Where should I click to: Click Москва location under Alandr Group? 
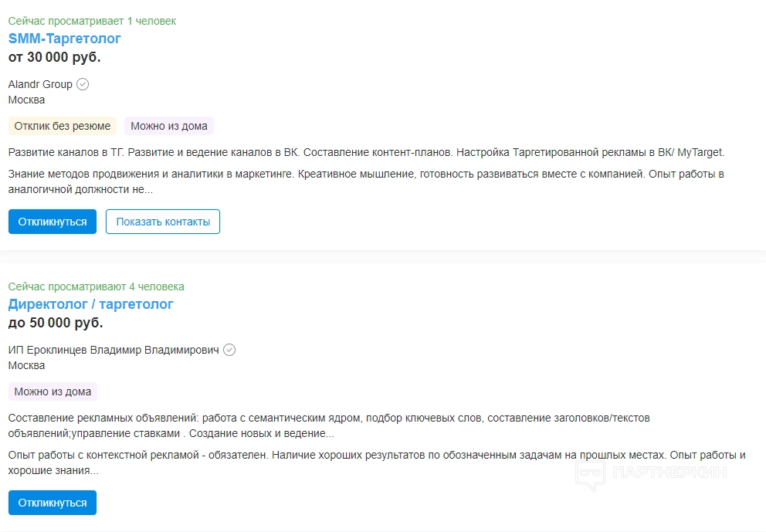point(26,100)
